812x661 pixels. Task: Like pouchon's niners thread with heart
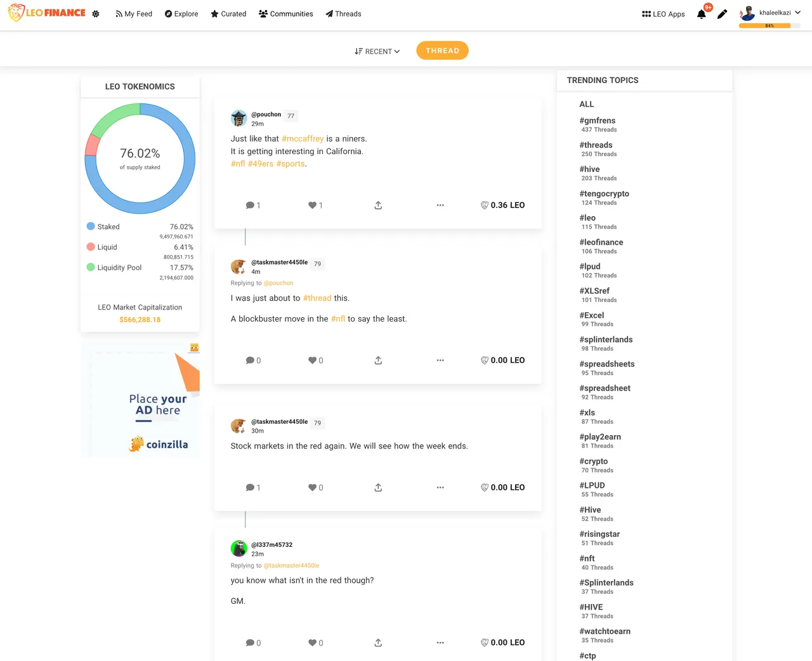pos(315,206)
